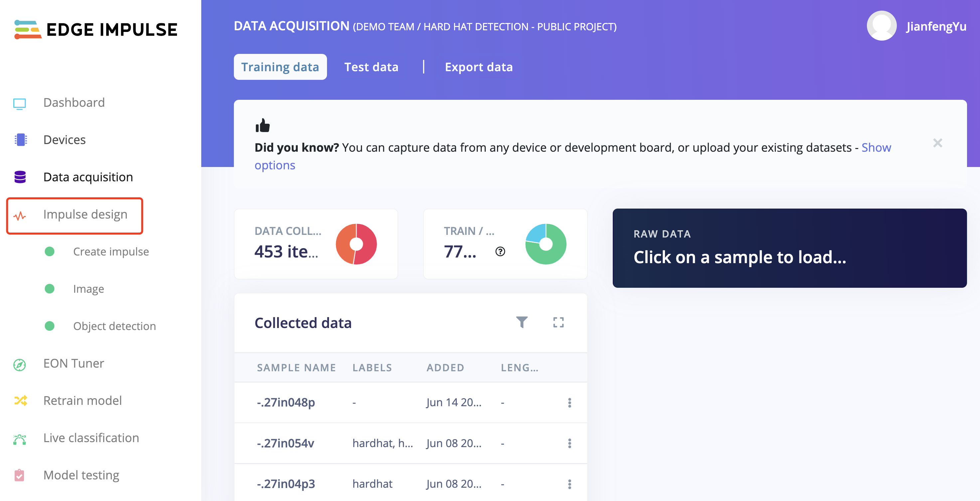Click the train/test split pie chart
The height and width of the screenshot is (501, 980).
coord(546,244)
